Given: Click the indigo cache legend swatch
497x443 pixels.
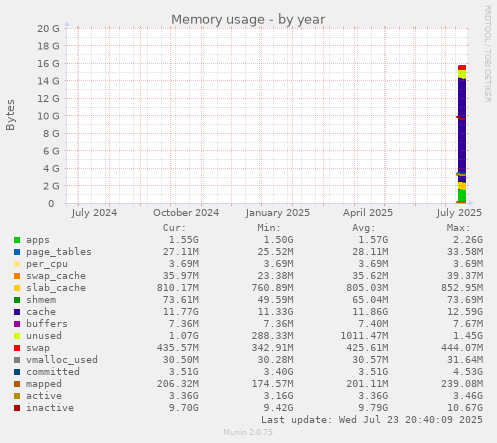Looking at the screenshot, I should 17,312.
